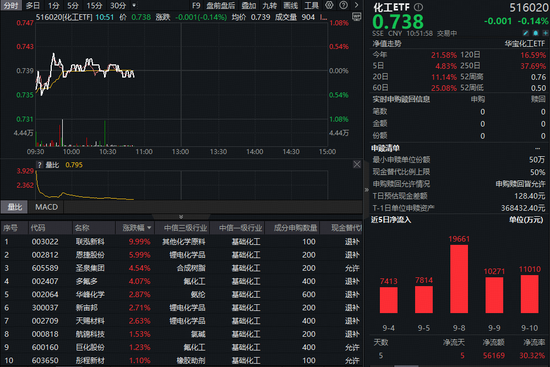The width and height of the screenshot is (550, 367).
Task: Select row 002064 华峰化学
Action: (x=181, y=295)
